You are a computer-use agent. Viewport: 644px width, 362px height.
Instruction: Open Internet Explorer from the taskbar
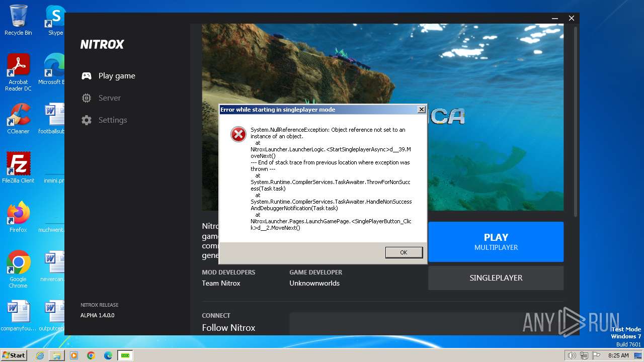pos(40,355)
